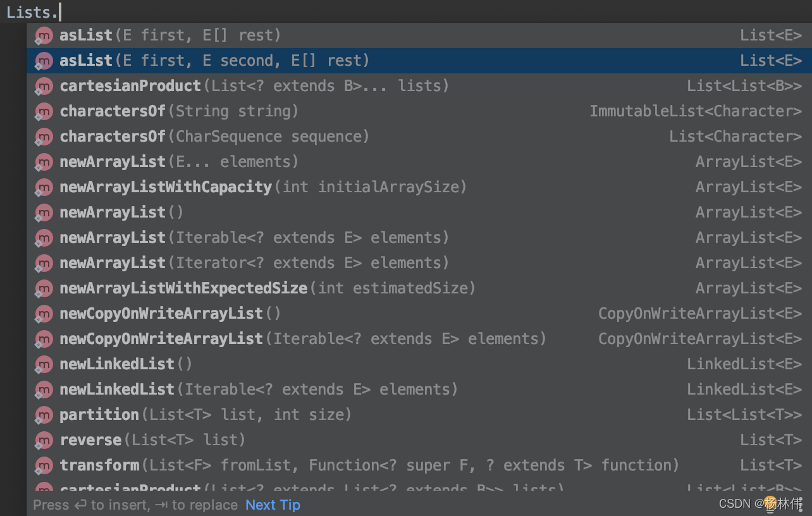The image size is (812, 516).
Task: Choose newCopyOnWriteArrayList with Iterable elements
Action: coord(419,339)
